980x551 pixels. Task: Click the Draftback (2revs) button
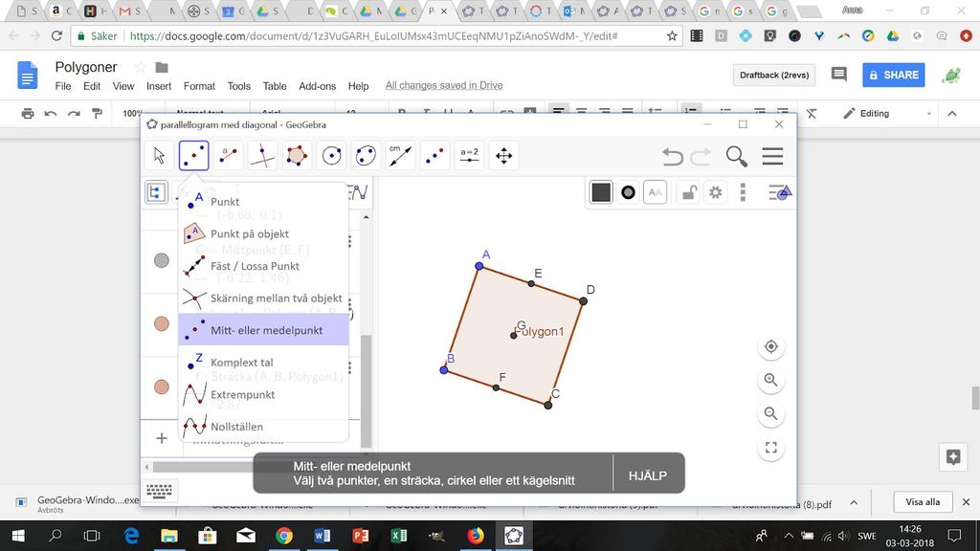(x=774, y=75)
